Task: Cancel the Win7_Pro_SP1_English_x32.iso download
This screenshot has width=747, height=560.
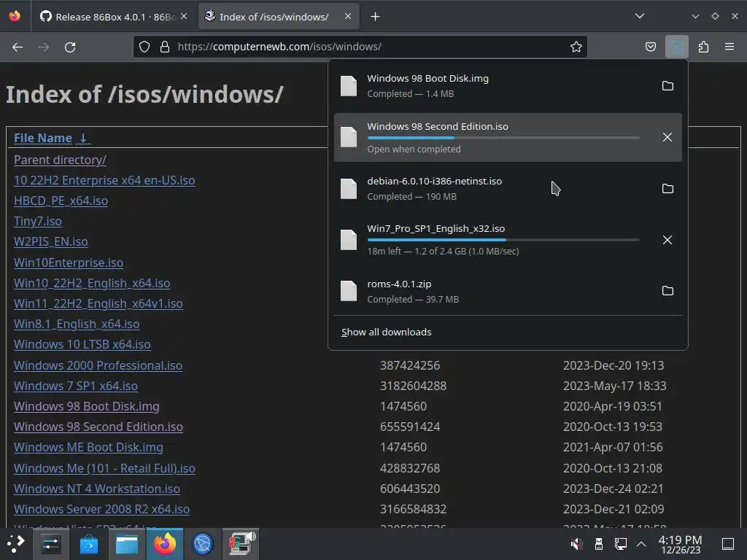Action: click(667, 240)
